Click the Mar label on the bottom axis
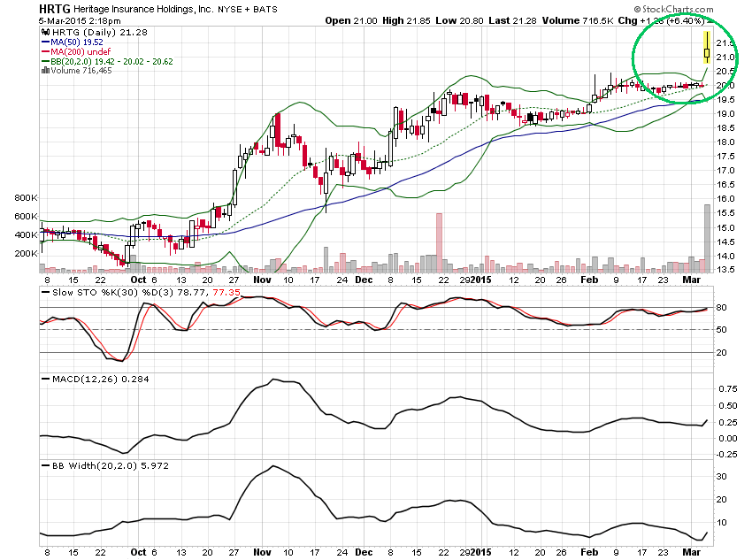Screen dimensions: 752x560 pyautogui.click(x=692, y=552)
